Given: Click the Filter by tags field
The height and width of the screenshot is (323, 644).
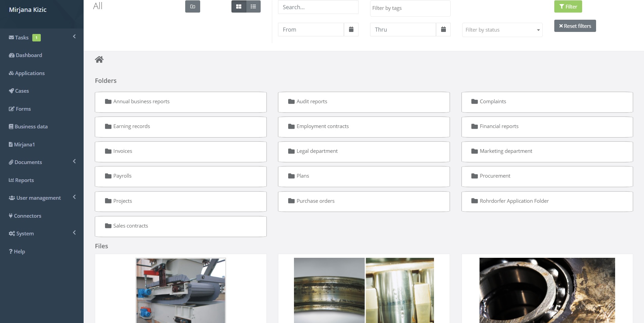Looking at the screenshot, I should (410, 8).
